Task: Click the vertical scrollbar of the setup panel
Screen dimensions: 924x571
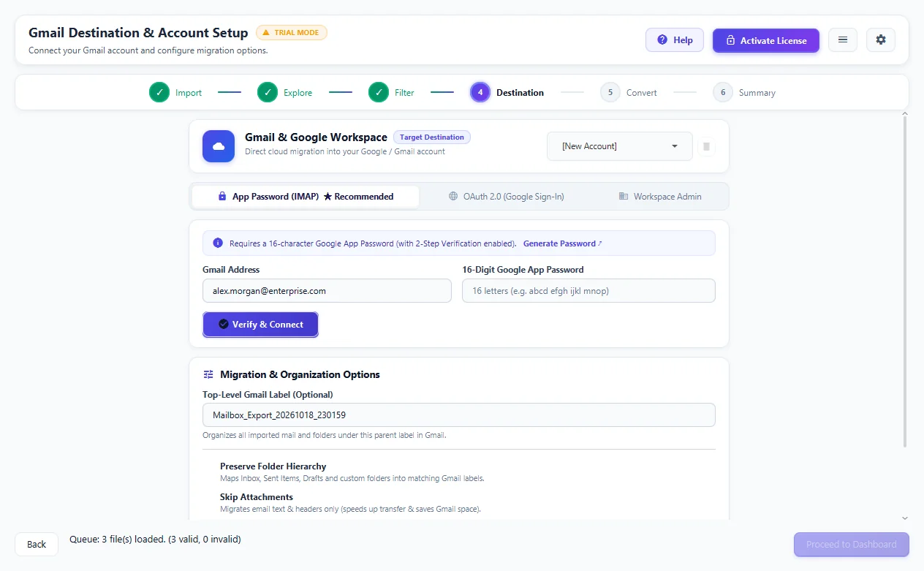Action: pos(905,281)
